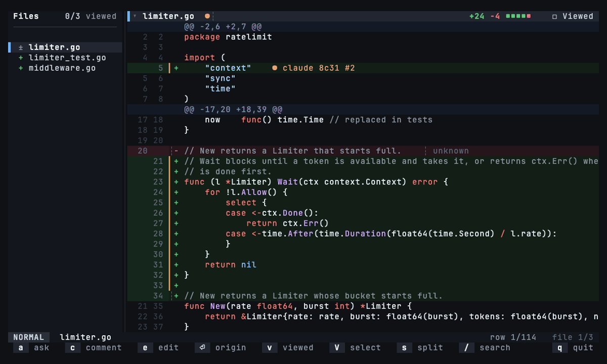The image size is (607, 364).
Task: Click the ± status icon beside limiter.go
Action: (21, 48)
